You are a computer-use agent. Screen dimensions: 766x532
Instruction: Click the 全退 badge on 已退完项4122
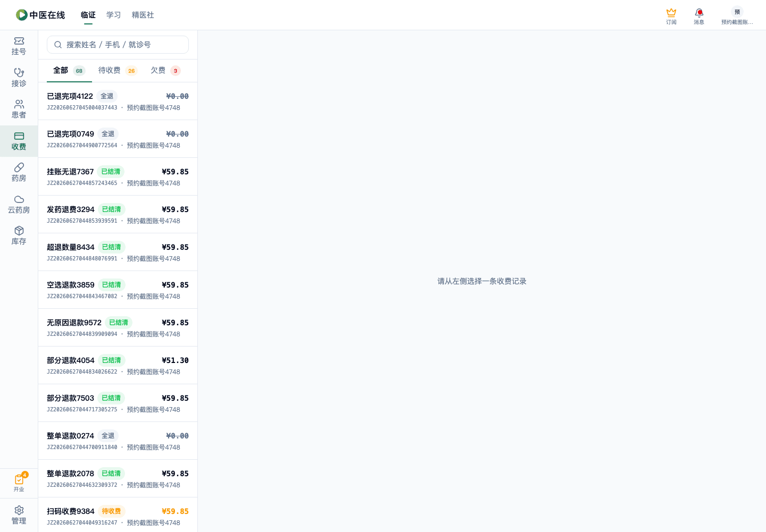coord(107,96)
